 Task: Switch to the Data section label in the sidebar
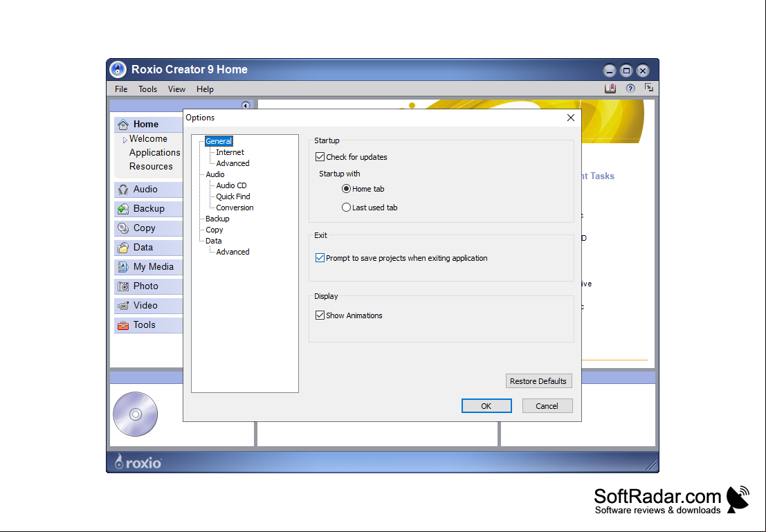click(x=143, y=247)
